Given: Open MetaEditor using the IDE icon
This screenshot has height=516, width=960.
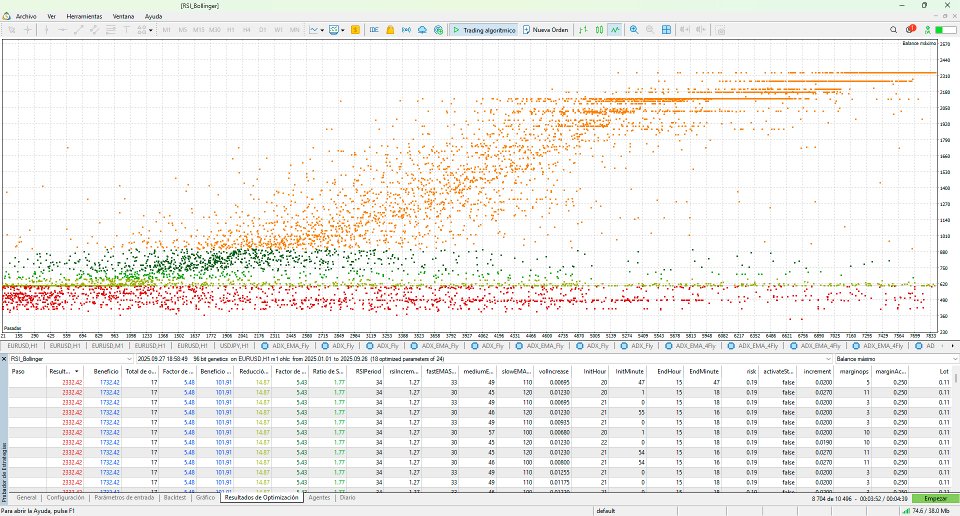Looking at the screenshot, I should [x=374, y=30].
